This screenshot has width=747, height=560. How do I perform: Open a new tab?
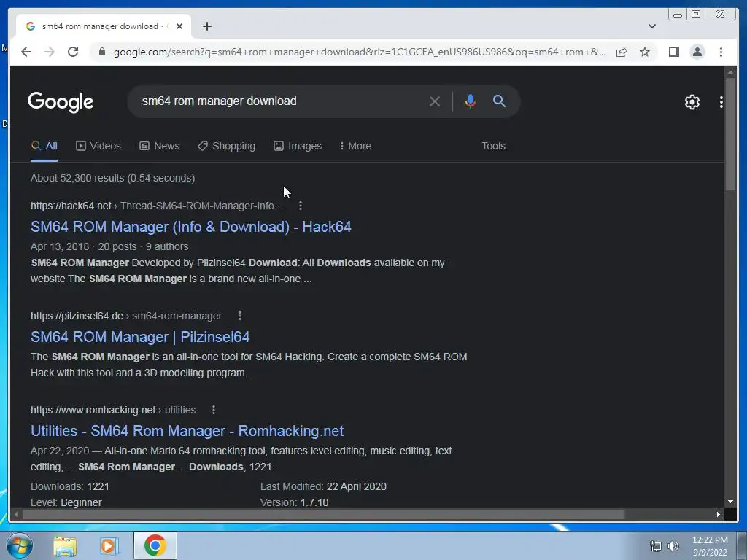pos(206,26)
